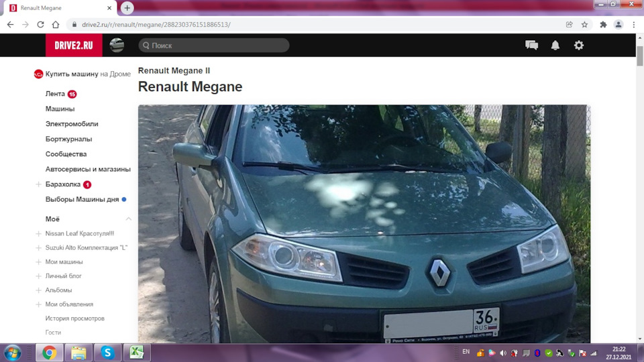
Task: Open Альбомы link
Action: coord(58,290)
